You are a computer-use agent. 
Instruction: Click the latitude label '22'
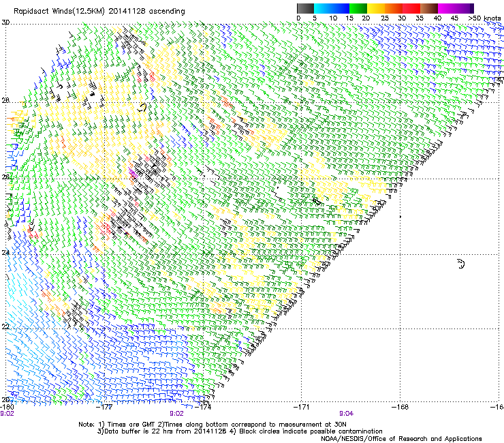click(5, 326)
